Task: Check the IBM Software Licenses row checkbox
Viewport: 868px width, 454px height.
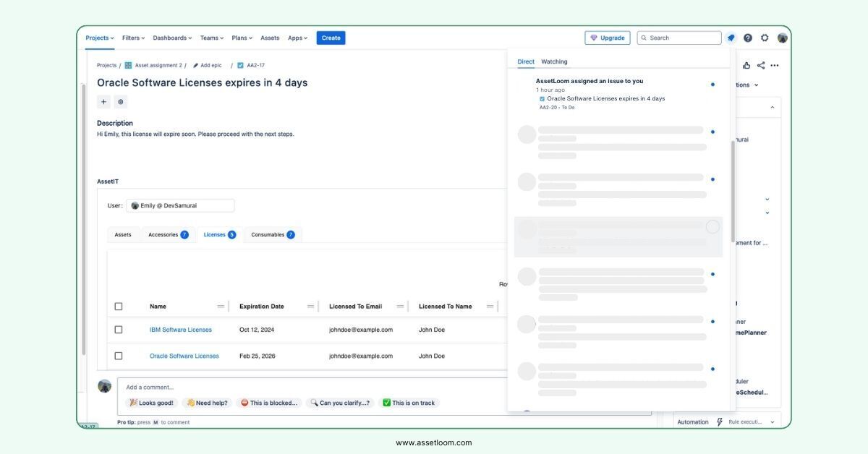Action: pyautogui.click(x=119, y=330)
